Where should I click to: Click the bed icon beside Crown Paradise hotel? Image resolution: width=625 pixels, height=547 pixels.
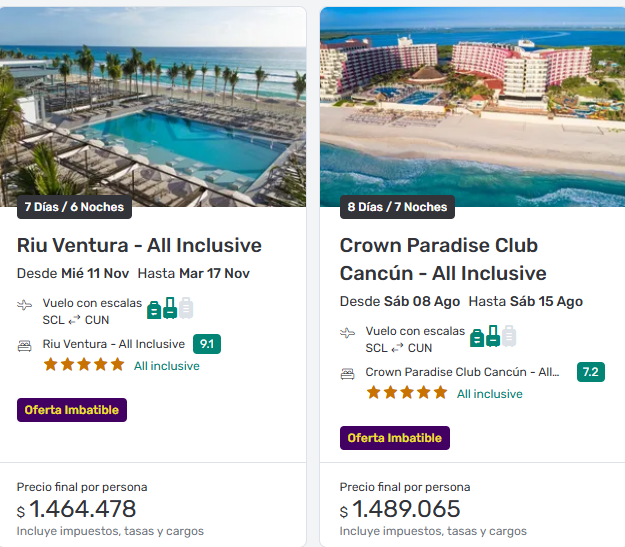pos(347,373)
